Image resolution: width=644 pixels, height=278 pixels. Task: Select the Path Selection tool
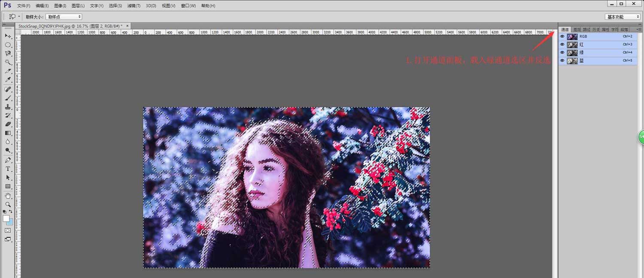coord(8,178)
